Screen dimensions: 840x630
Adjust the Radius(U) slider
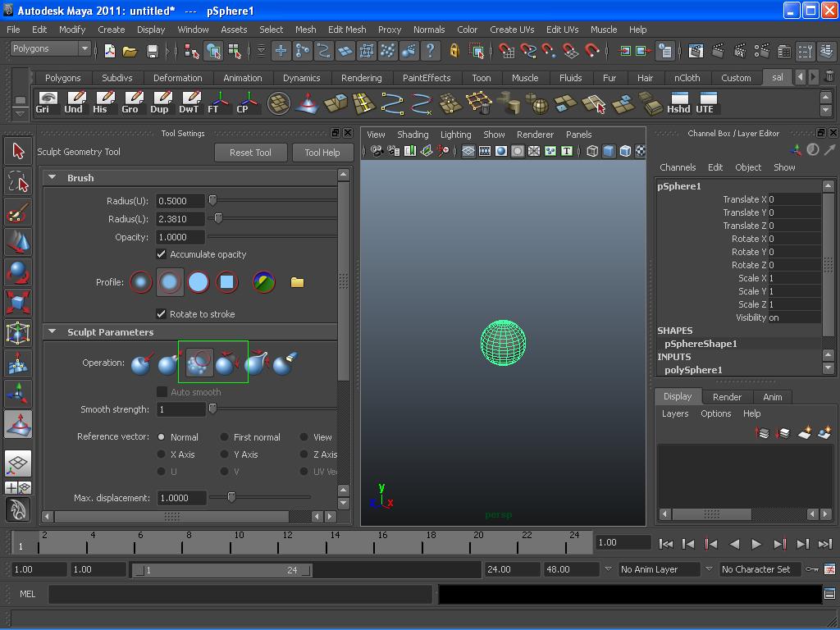[212, 200]
